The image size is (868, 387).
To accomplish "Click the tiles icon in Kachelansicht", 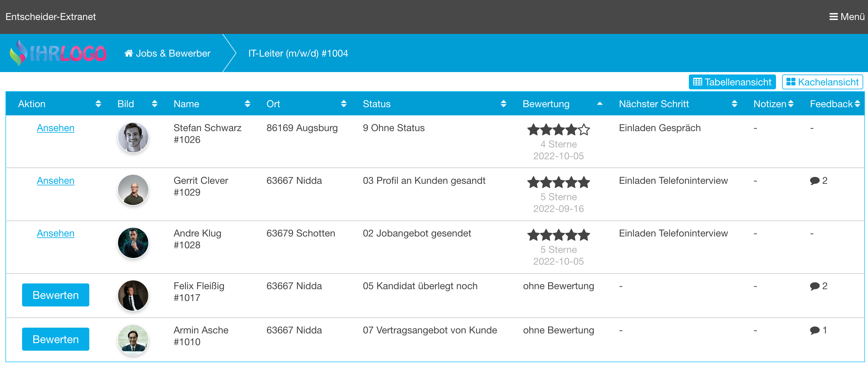I will 791,82.
